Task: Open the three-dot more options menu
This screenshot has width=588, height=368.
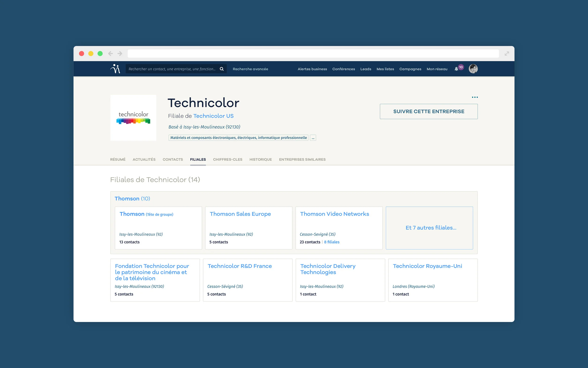Action: click(475, 97)
